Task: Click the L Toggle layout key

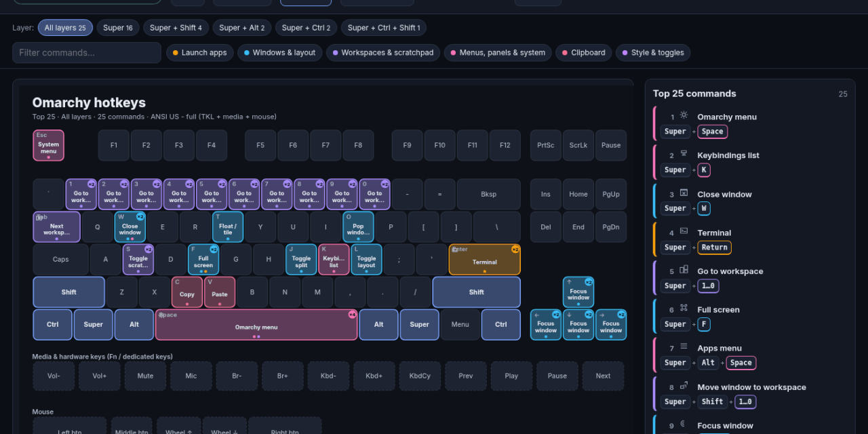Action: pos(366,260)
